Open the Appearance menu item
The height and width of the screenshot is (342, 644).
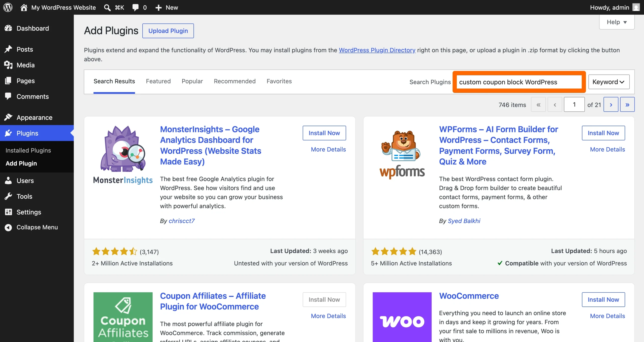(37, 117)
